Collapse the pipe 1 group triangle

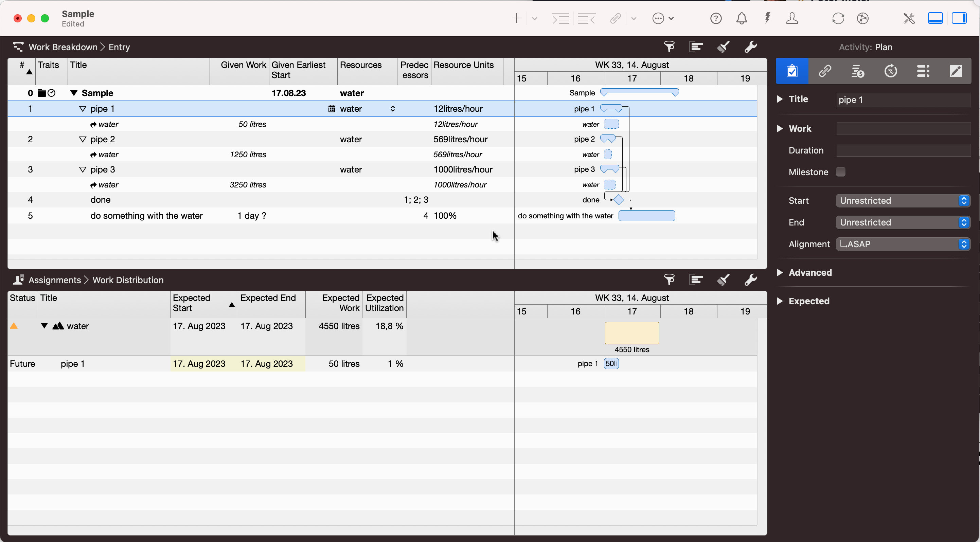pyautogui.click(x=83, y=109)
